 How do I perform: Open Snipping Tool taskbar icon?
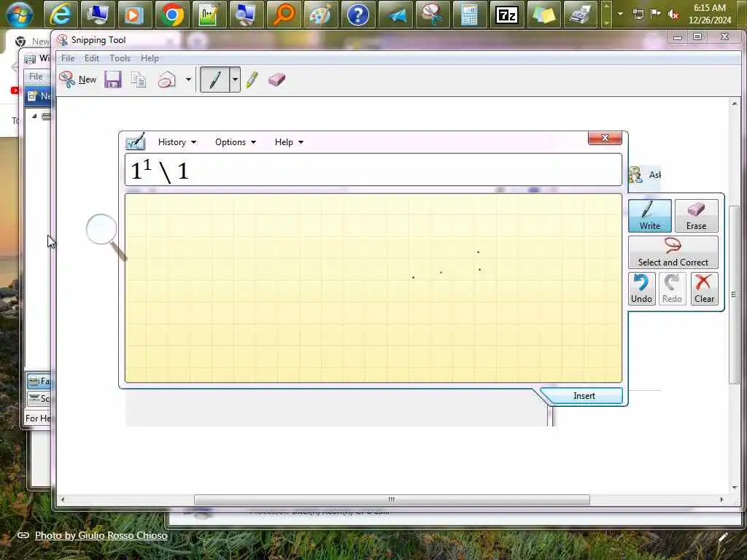click(x=432, y=15)
